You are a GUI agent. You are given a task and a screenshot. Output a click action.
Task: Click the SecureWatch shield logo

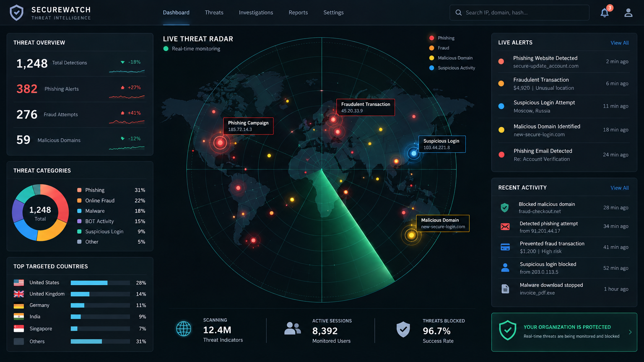click(17, 13)
